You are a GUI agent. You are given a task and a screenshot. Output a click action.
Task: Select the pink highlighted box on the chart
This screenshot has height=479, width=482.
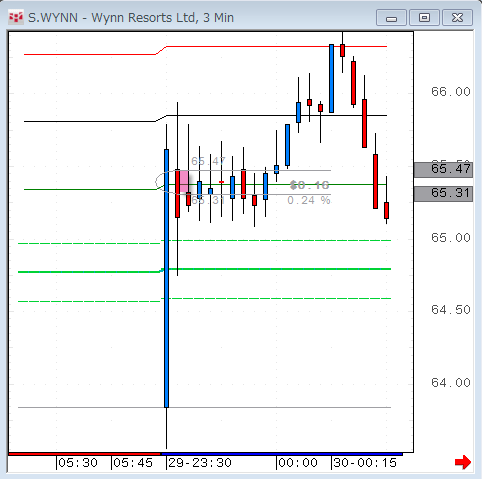184,181
